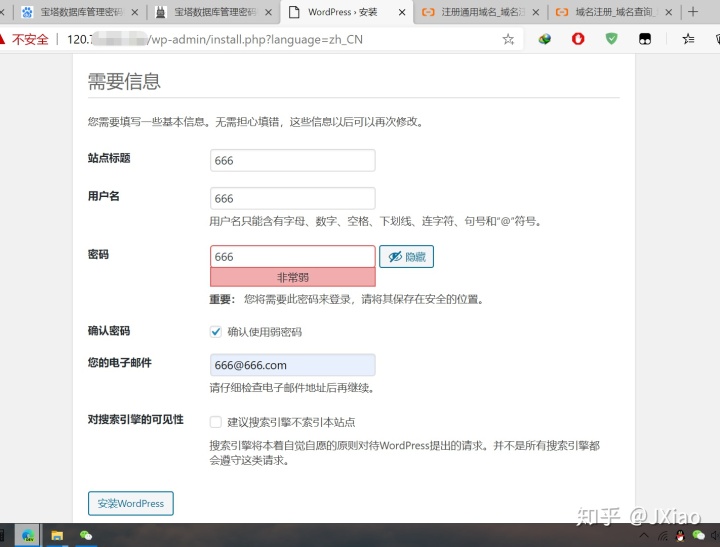Screen dimensions: 720x547
Task: Enable 建议搜索引擎不索引本站点 checkbox
Action: [x=215, y=422]
